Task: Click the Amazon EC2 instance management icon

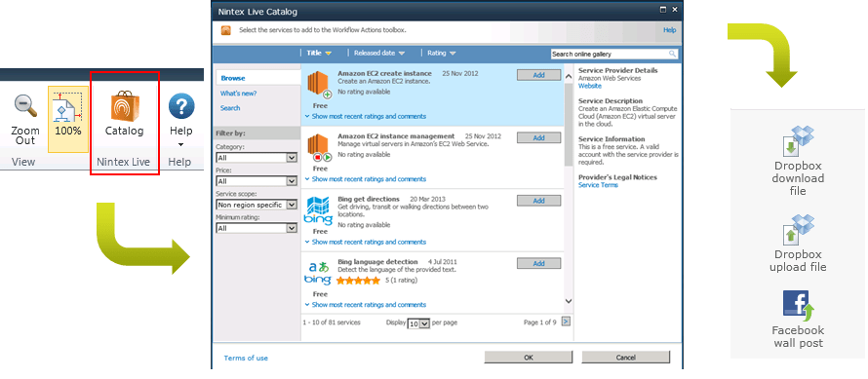Action: (x=320, y=148)
